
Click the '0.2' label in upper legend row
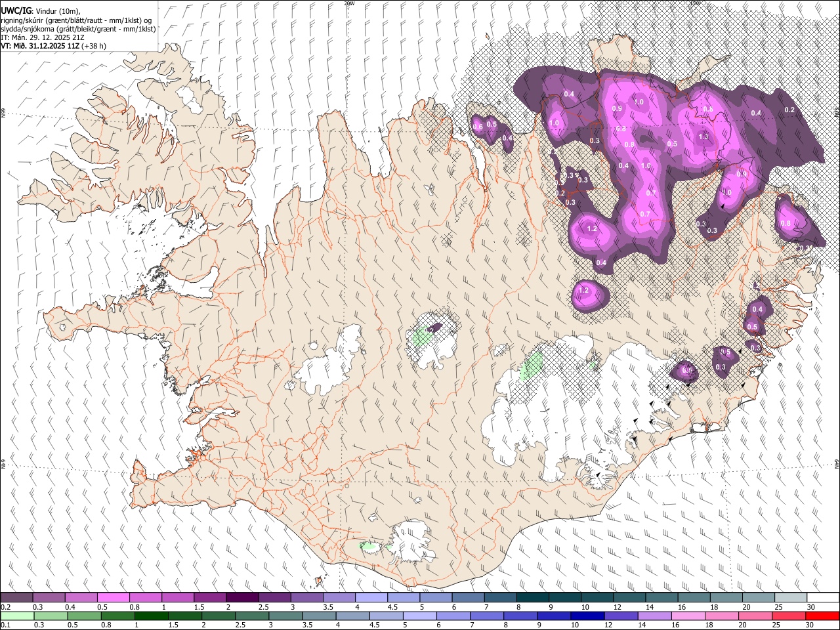6,607
